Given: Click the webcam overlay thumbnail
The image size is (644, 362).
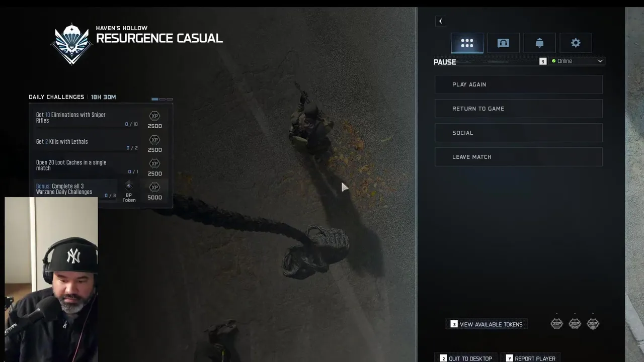Looking at the screenshot, I should [x=51, y=280].
